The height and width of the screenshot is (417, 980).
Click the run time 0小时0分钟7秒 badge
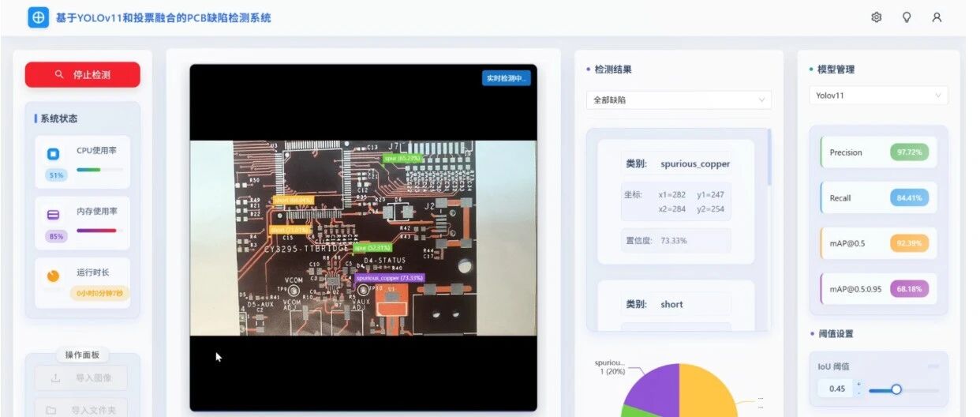(99, 293)
